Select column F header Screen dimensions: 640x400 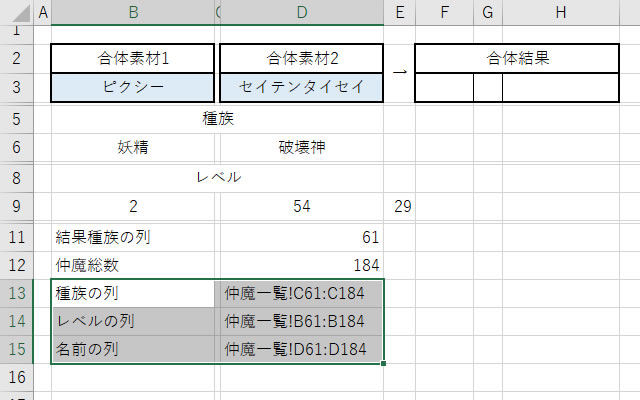coord(444,12)
